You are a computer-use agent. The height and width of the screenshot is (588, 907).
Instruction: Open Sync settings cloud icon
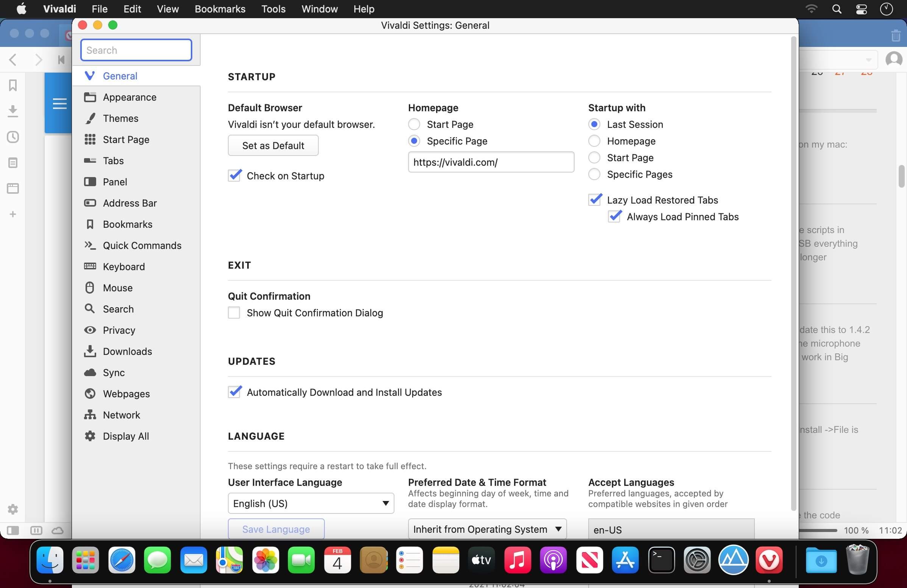click(x=136, y=372)
